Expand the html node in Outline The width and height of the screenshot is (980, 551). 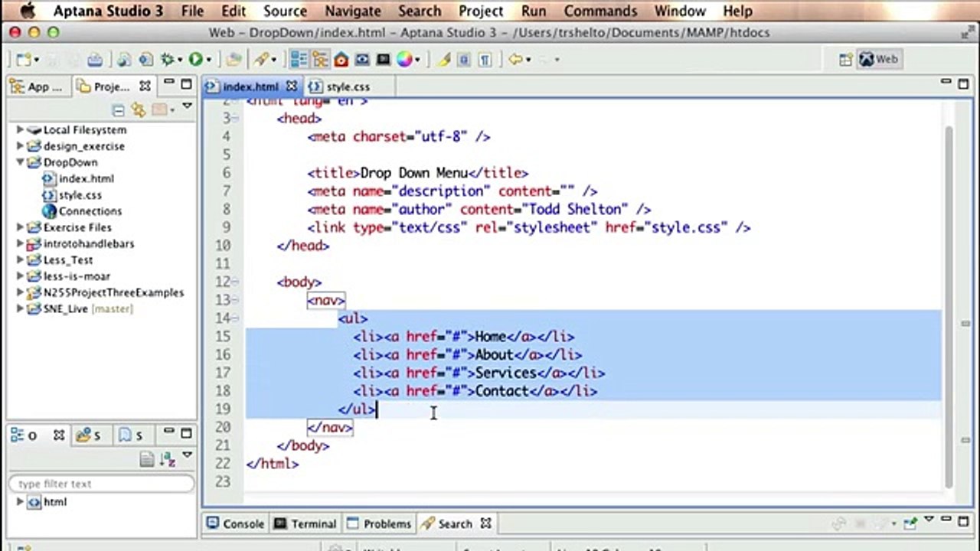(x=20, y=502)
